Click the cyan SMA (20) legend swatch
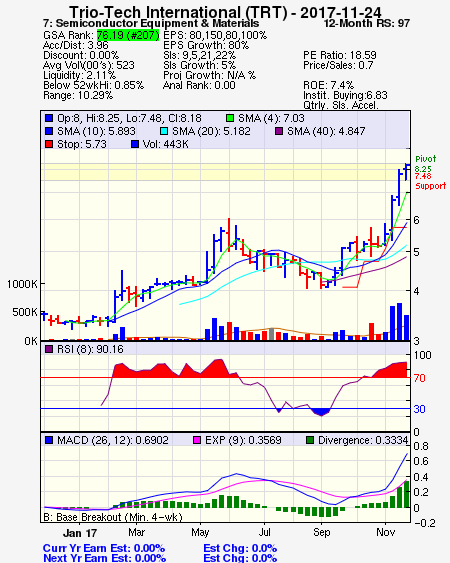Image resolution: width=450 pixels, height=563 pixels. click(163, 131)
